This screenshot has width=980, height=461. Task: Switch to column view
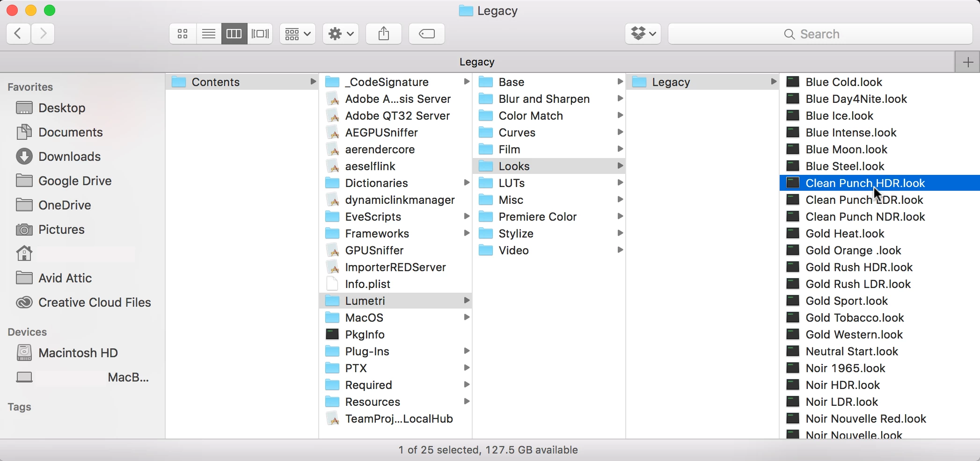[234, 34]
